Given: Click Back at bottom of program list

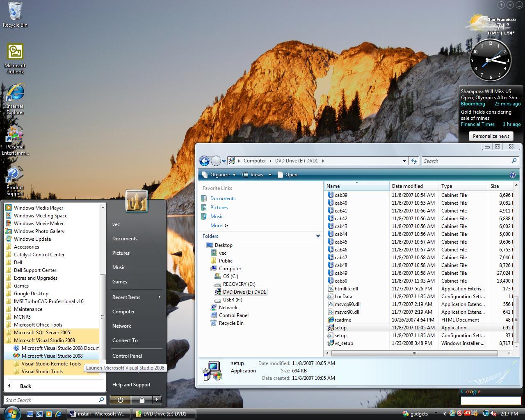Looking at the screenshot, I should click(25, 386).
